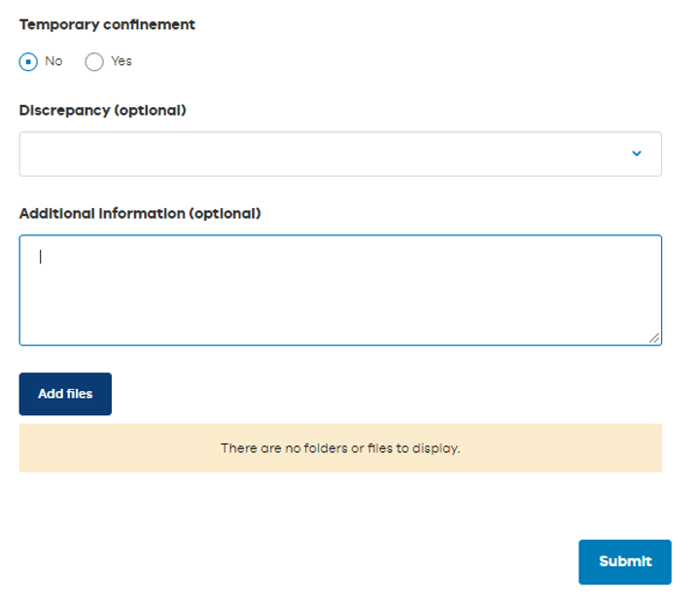
Task: Focus the Additional information text area
Action: [340, 290]
